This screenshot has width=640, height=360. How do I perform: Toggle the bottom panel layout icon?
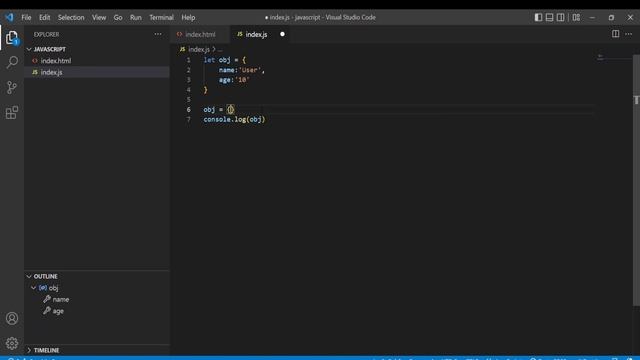(549, 17)
